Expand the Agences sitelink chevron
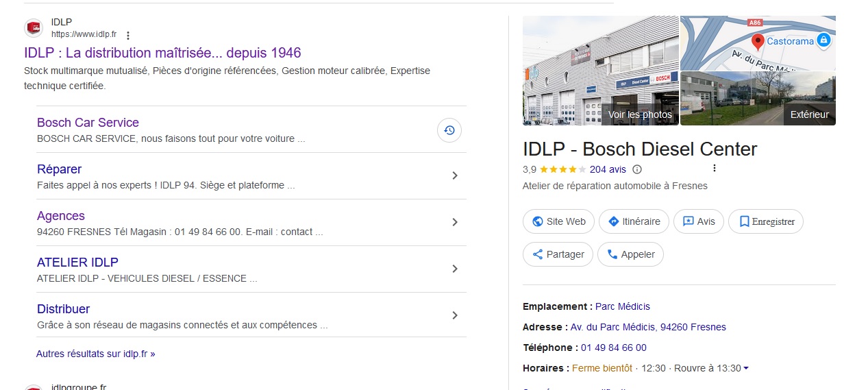 coord(454,222)
